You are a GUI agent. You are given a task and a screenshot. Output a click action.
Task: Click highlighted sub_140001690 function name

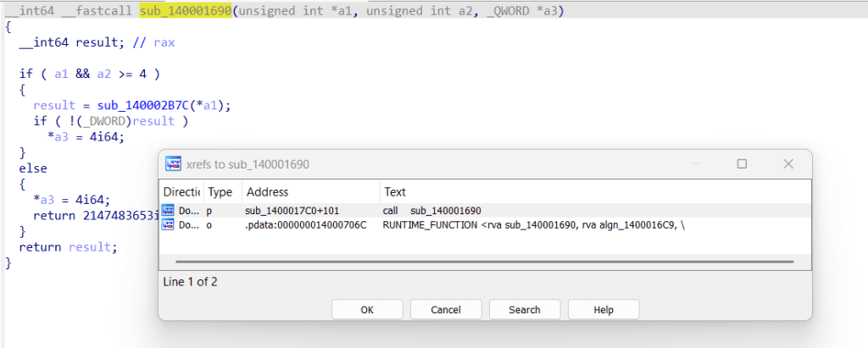click(185, 11)
